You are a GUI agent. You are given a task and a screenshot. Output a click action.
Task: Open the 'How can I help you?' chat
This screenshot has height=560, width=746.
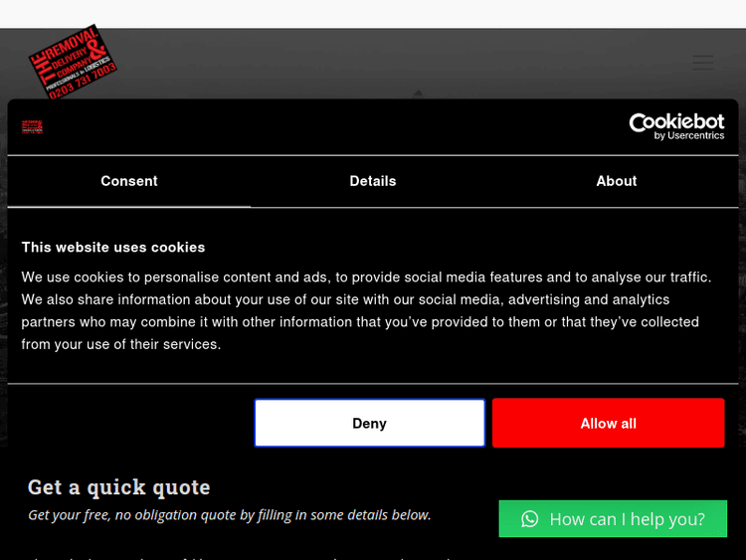click(627, 519)
